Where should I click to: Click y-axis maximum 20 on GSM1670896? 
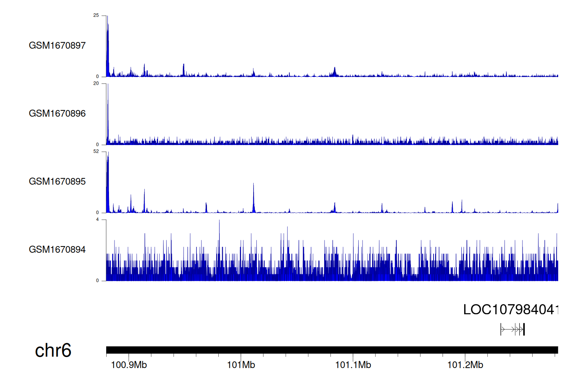(x=96, y=83)
